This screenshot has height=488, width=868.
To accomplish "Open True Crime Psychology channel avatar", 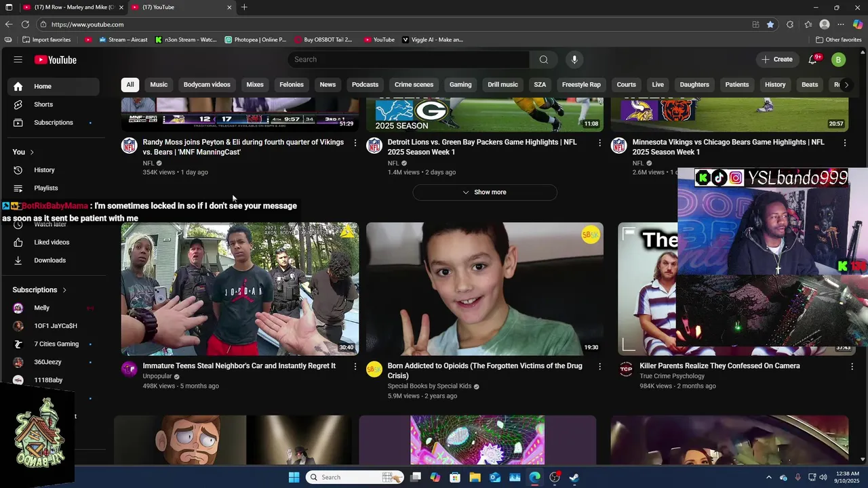I will click(x=626, y=369).
